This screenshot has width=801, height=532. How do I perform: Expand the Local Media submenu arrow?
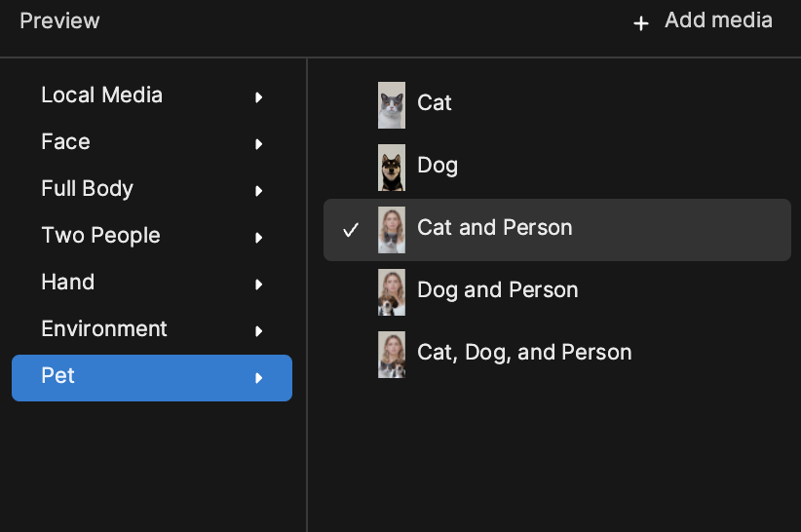tap(258, 97)
